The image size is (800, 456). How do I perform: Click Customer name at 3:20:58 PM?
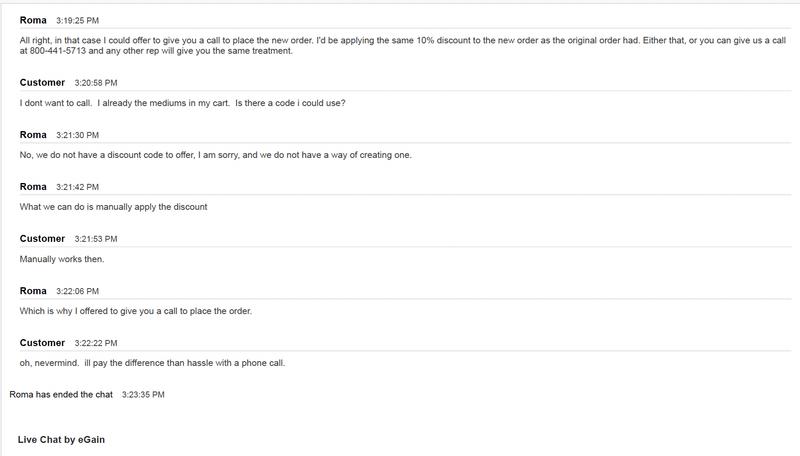coord(42,83)
